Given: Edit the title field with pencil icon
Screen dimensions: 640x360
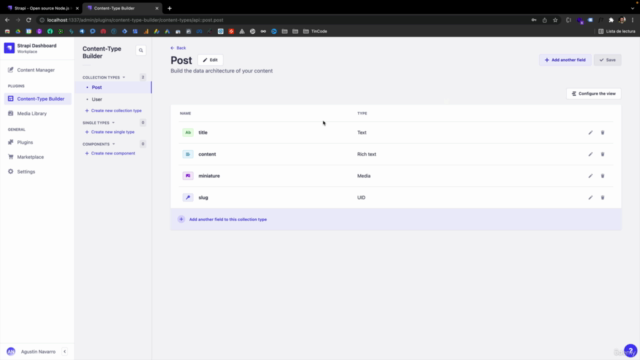Looking at the screenshot, I should [590, 133].
